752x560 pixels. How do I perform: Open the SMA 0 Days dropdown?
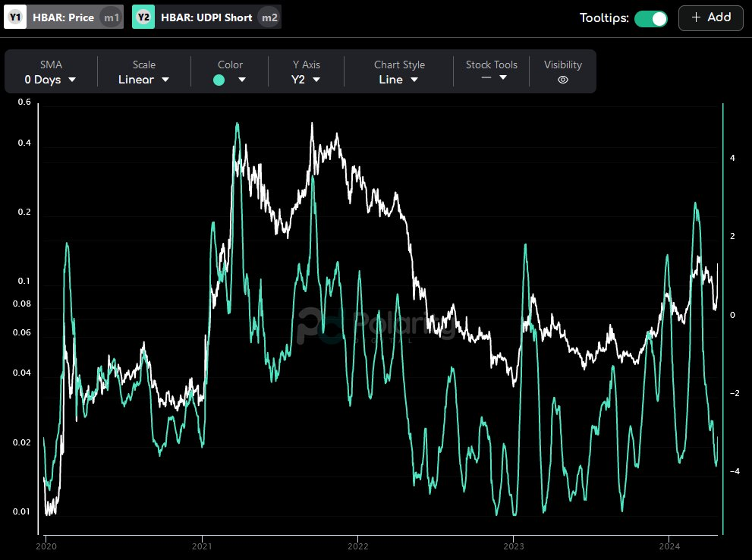pos(50,80)
